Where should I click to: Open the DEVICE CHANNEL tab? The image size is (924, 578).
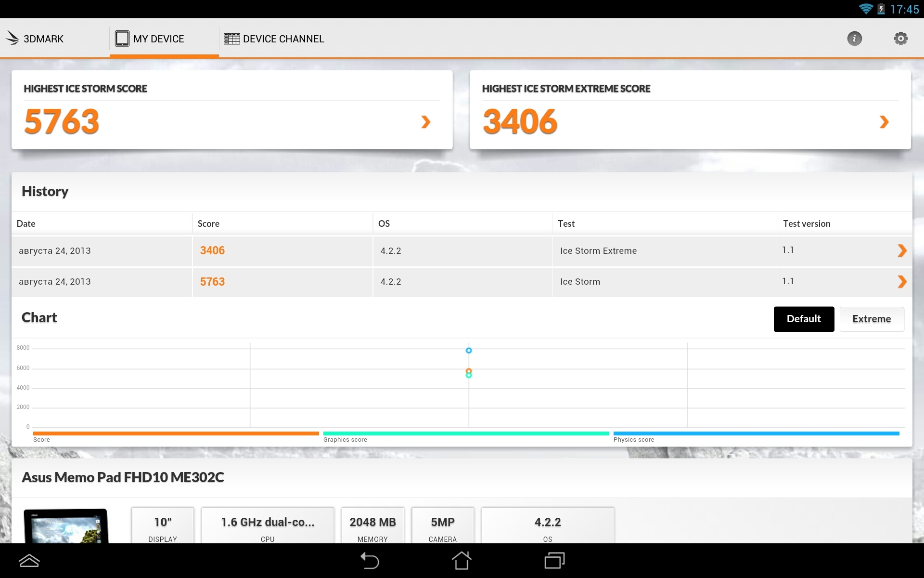coord(274,39)
